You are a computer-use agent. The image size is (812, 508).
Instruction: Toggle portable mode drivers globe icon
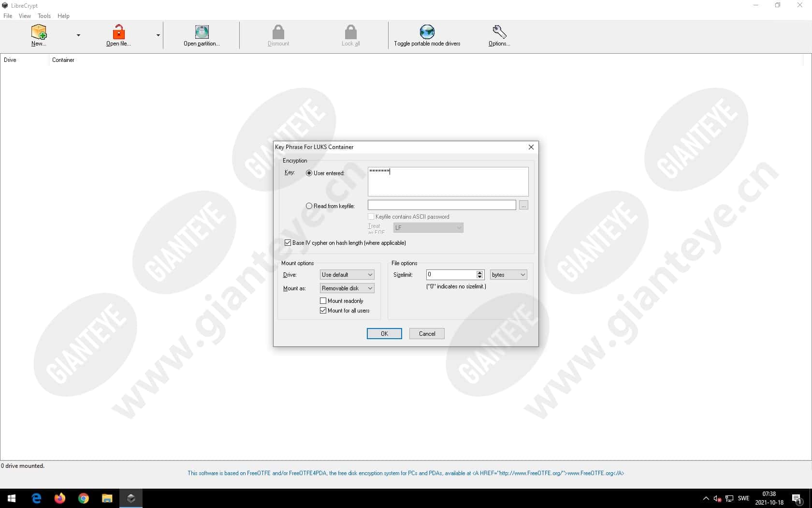[x=427, y=32]
